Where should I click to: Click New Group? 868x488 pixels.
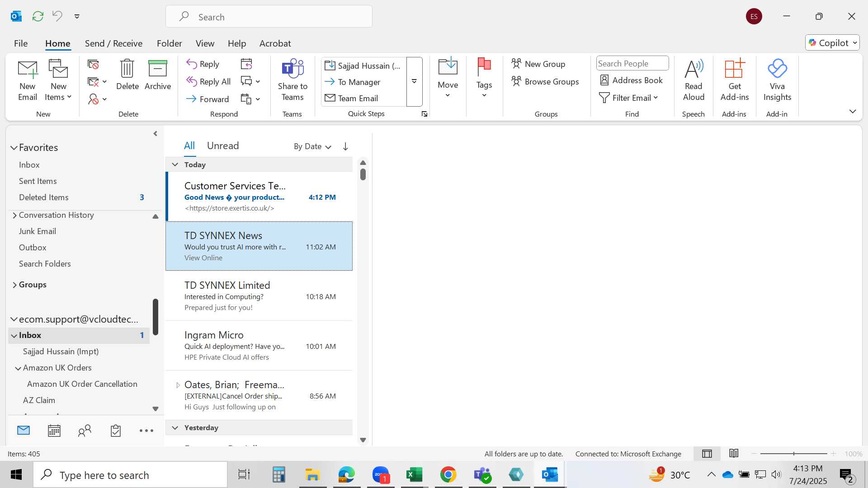538,64
